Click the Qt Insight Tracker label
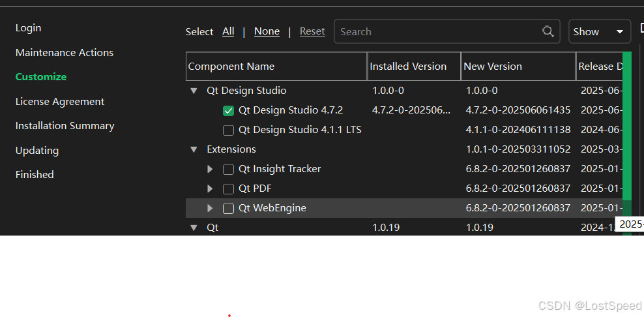Viewport: 644px width, 317px height. point(280,169)
